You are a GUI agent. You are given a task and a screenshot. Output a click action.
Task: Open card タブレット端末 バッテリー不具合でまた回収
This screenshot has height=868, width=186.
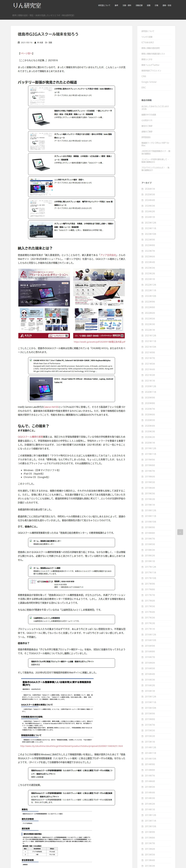(71, 141)
